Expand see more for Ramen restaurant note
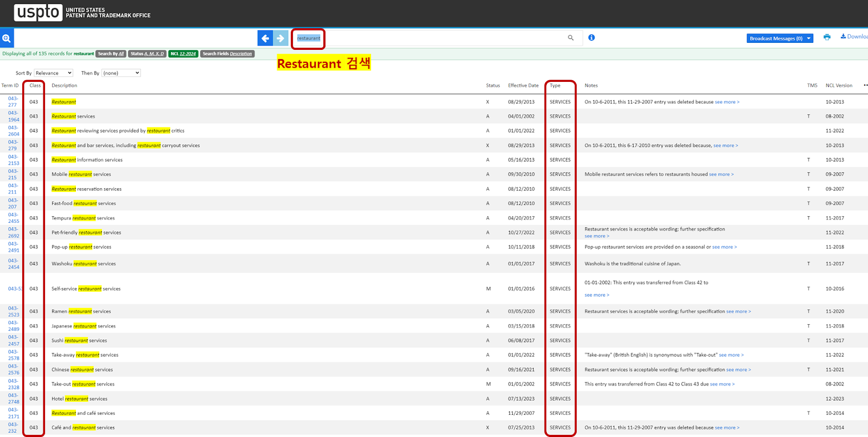Image resolution: width=868 pixels, height=437 pixels. pos(738,312)
